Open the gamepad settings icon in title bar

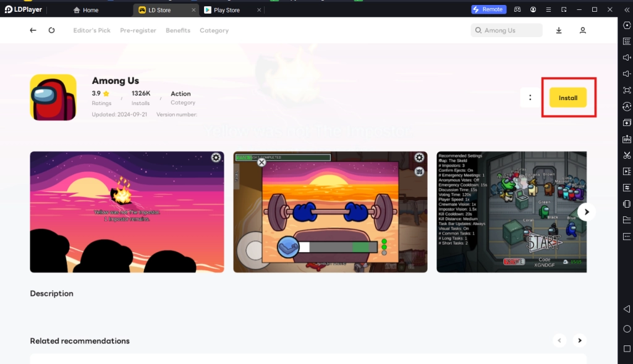pyautogui.click(x=517, y=10)
